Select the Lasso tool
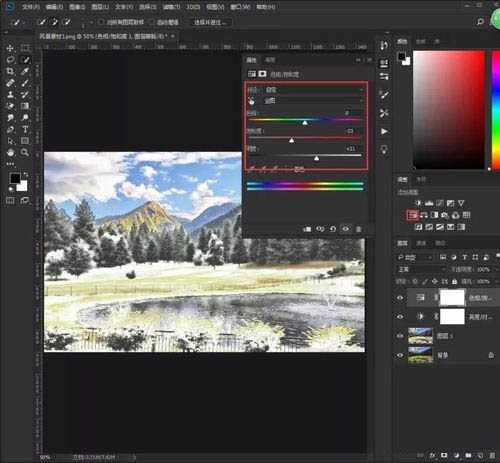The height and width of the screenshot is (463, 500). 10,60
